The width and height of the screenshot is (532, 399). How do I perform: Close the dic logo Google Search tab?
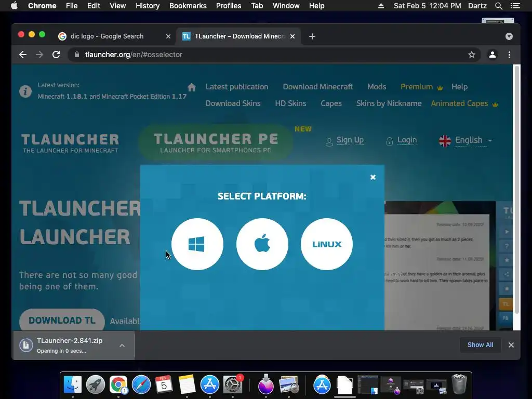point(168,36)
